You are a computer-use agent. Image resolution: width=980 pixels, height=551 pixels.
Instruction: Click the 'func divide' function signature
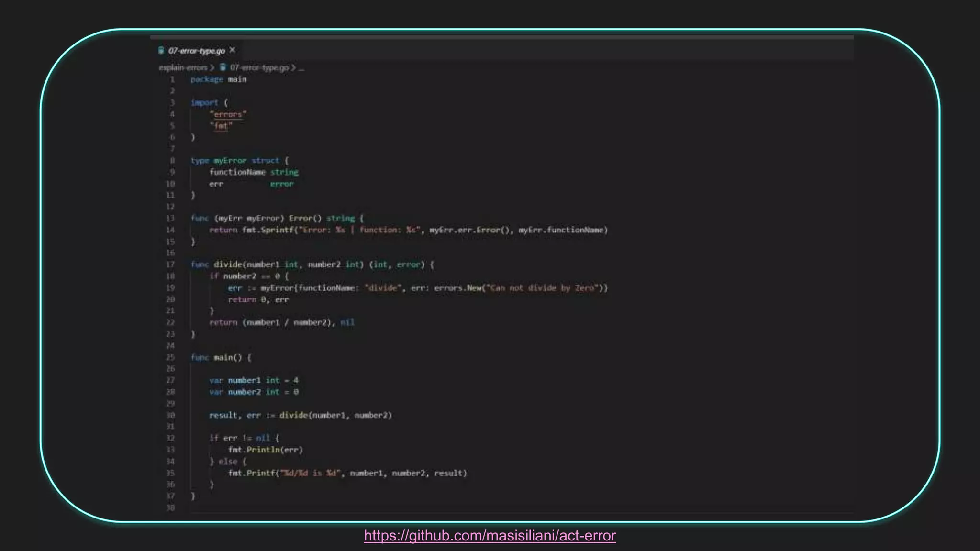pos(312,264)
